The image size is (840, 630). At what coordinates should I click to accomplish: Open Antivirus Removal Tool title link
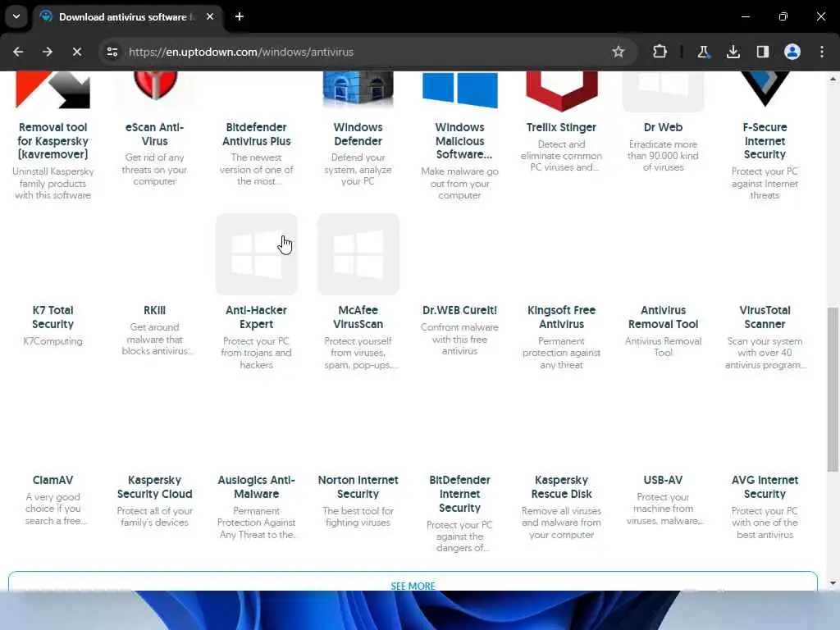pyautogui.click(x=663, y=317)
